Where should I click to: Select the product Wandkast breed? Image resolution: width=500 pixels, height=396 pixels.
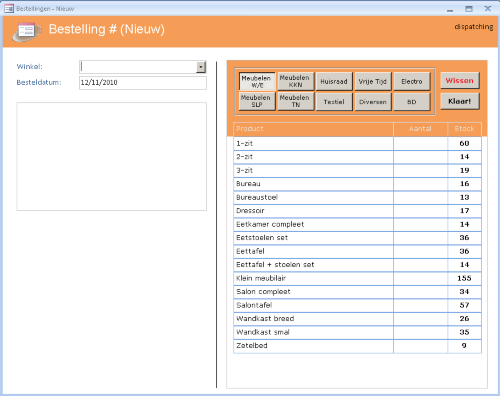pos(265,319)
